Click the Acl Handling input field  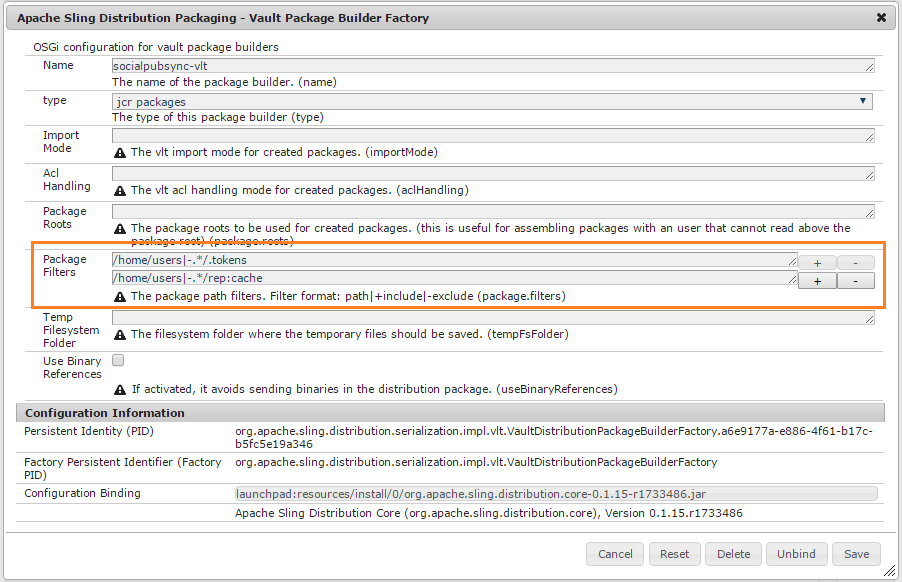point(493,174)
